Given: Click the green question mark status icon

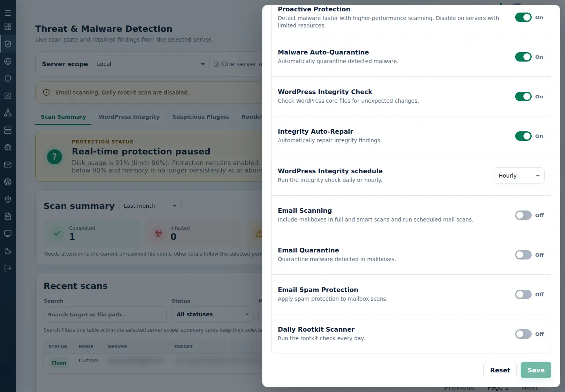Looking at the screenshot, I should (x=55, y=157).
